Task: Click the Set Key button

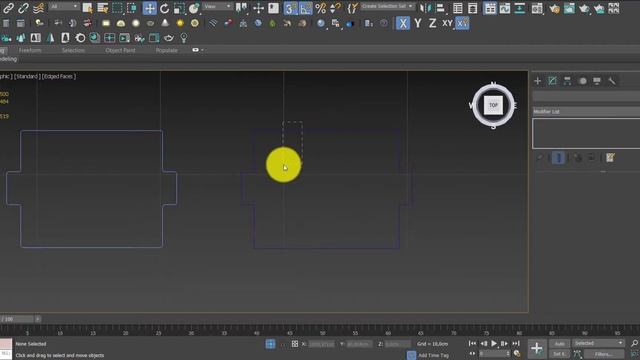Action: [x=559, y=354]
